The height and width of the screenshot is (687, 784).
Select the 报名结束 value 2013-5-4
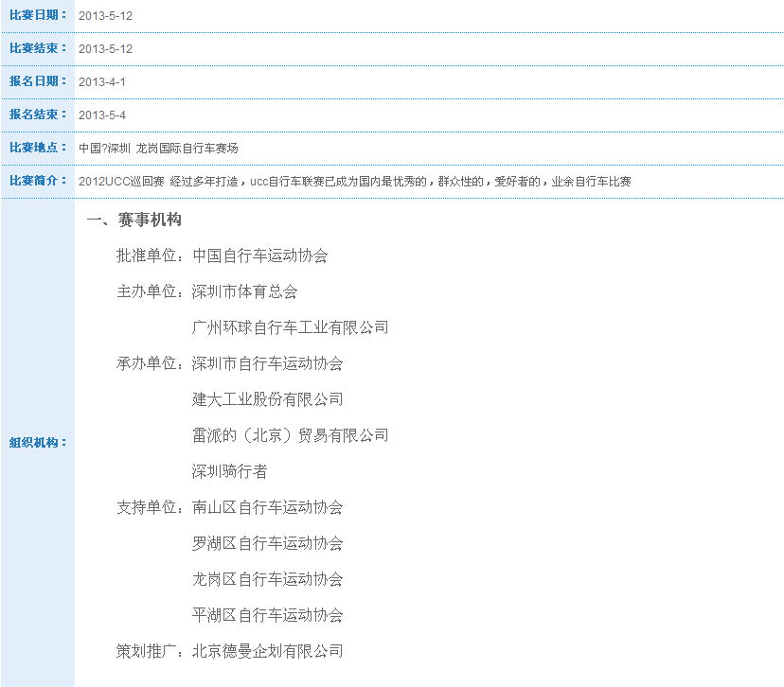[x=102, y=115]
